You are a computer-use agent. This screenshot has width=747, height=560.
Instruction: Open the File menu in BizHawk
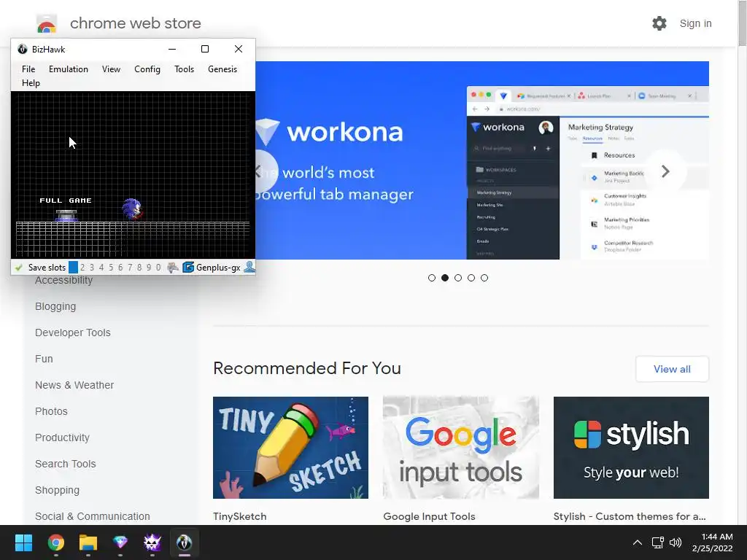28,69
